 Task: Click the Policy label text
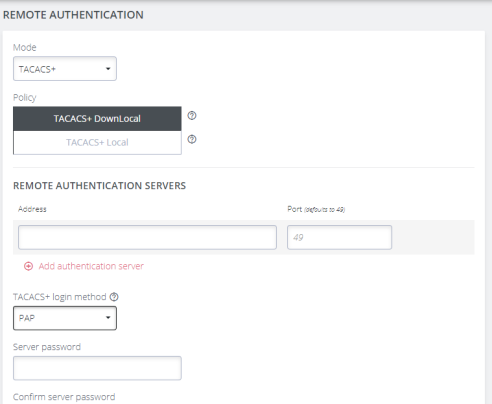tap(24, 98)
